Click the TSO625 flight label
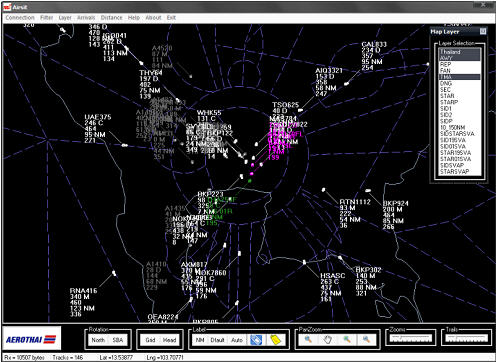This screenshot has width=496, height=362. [286, 105]
